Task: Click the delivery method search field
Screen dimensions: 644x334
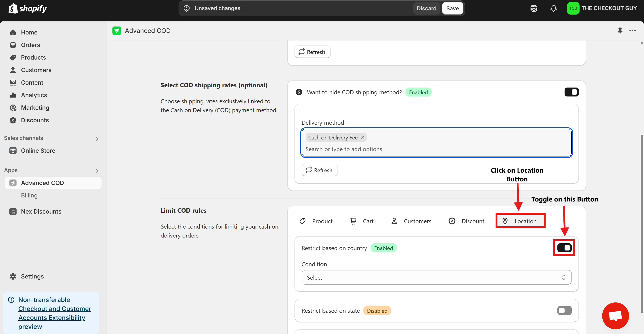Action: pos(343,149)
